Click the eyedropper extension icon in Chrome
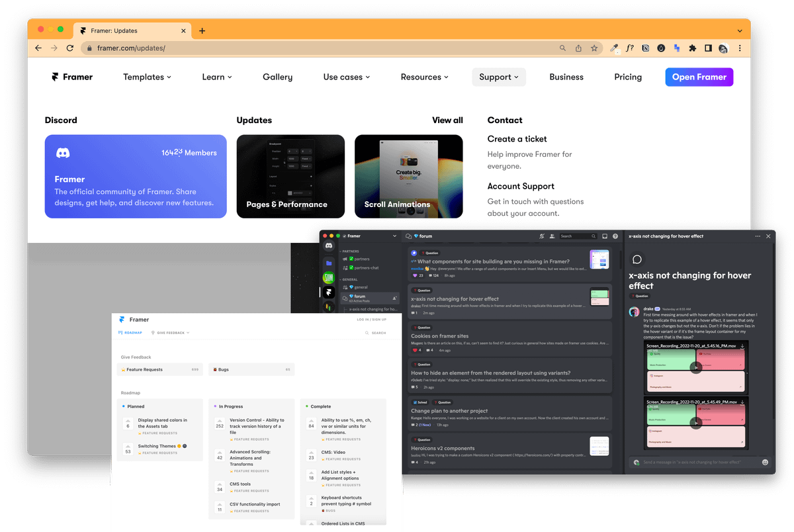The width and height of the screenshot is (794, 532). pos(614,48)
